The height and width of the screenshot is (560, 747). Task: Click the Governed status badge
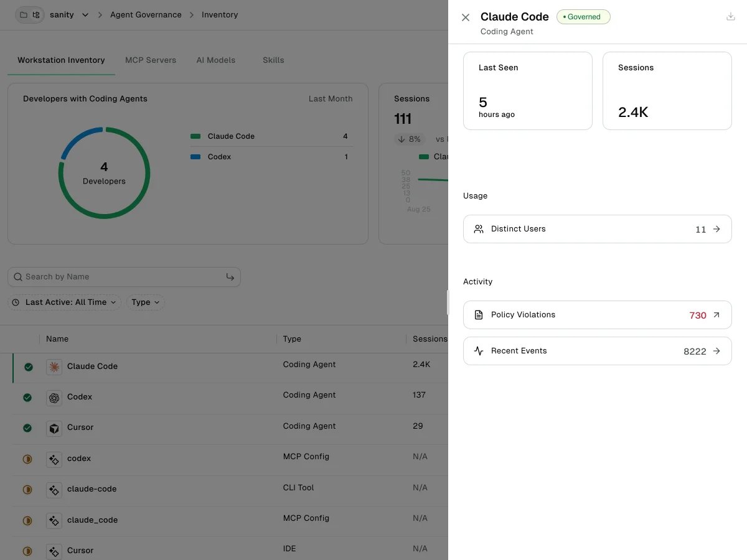(583, 17)
